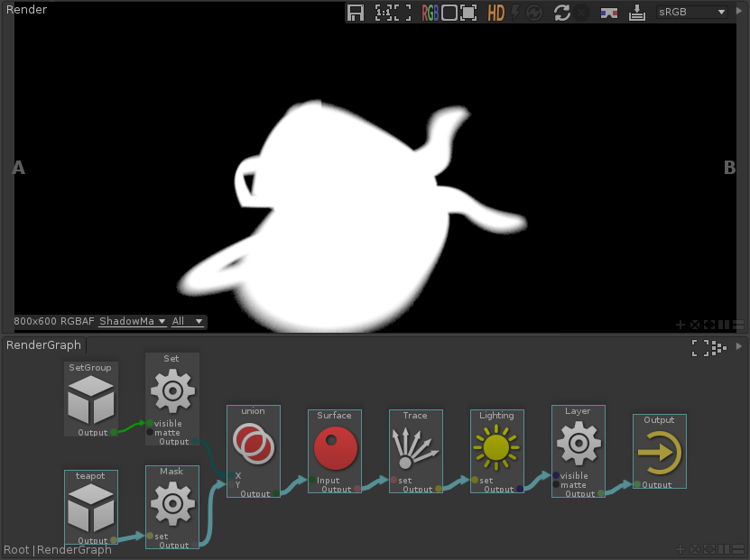The width and height of the screenshot is (750, 560).
Task: Click the refresh render arrows icon
Action: 561,13
